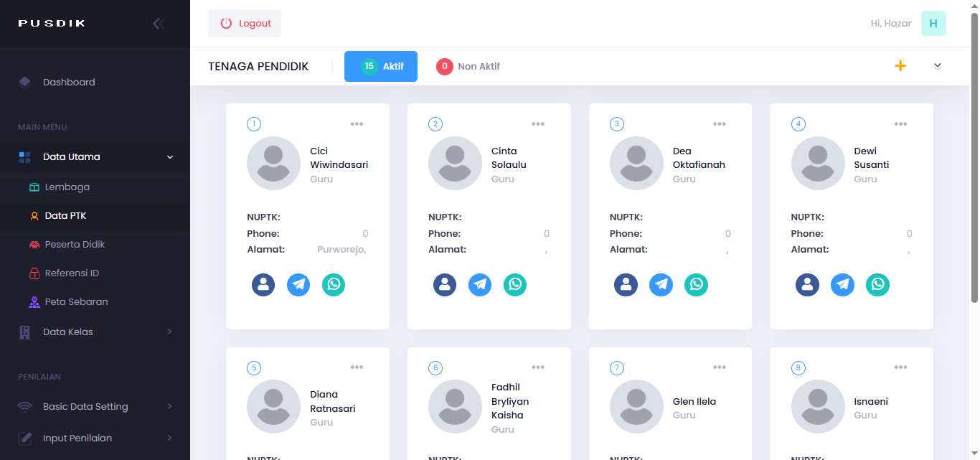This screenshot has height=460, width=980.
Task: Expand the header dropdown chevron next to plus
Action: point(938,66)
